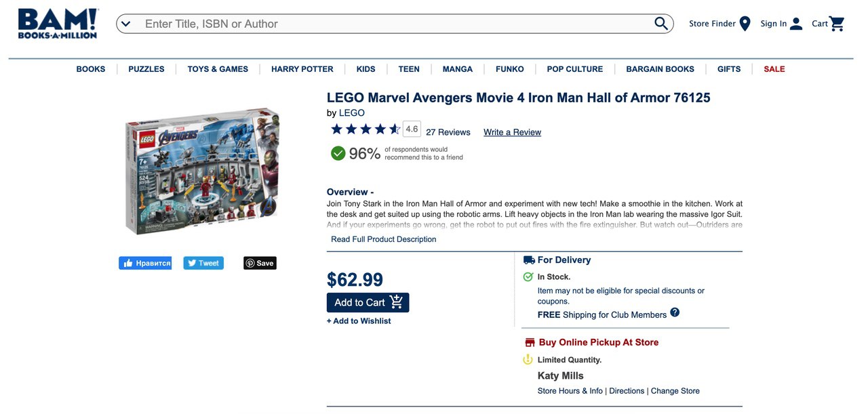The width and height of the screenshot is (868, 414).
Task: Open the Store Finder location pin icon
Action: point(745,24)
